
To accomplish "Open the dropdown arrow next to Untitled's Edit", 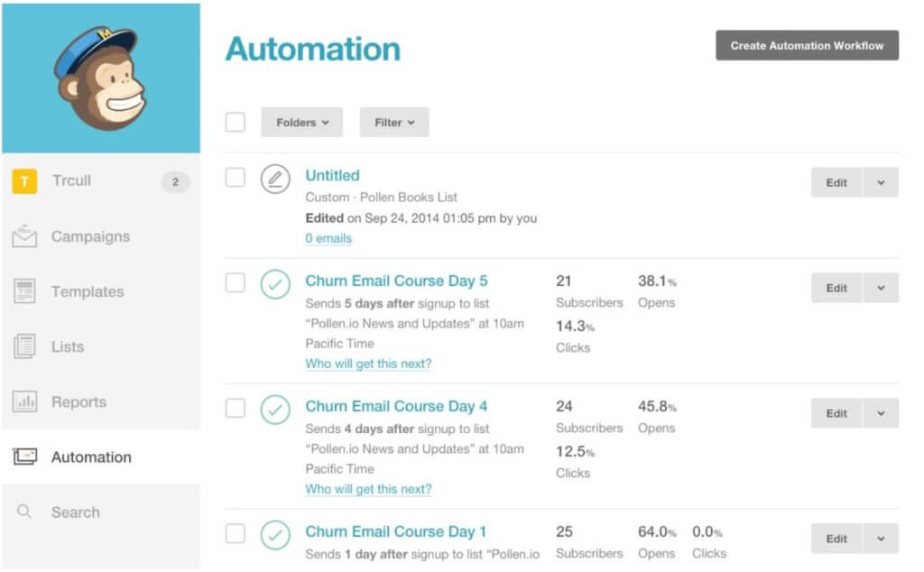I will pos(881,182).
